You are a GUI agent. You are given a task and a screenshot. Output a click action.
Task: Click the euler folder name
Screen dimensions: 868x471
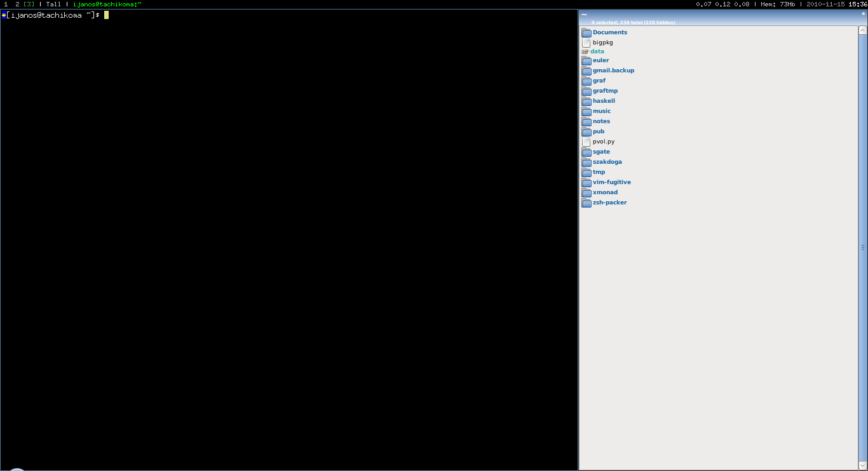(600, 60)
